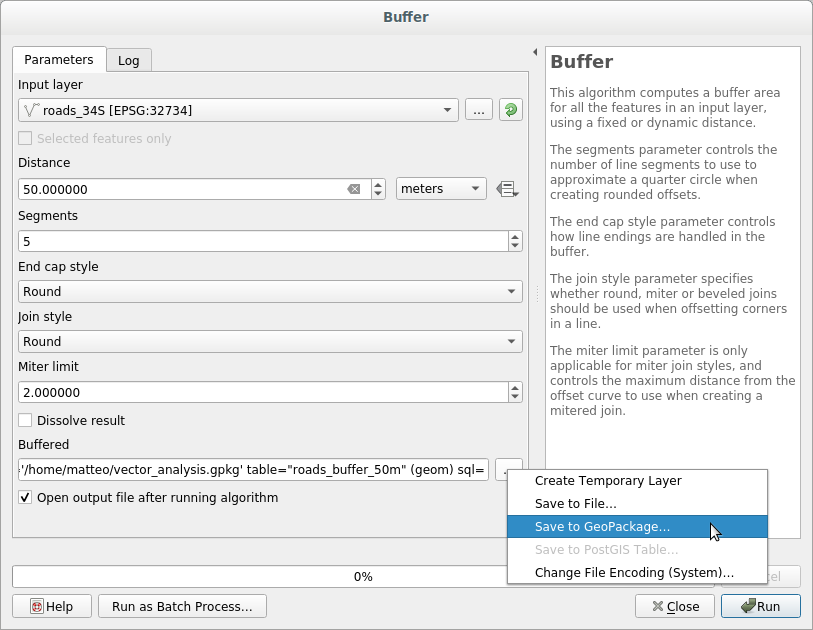Click the iterate over layer features icon
Viewport: 813px width, 630px height.
511,110
